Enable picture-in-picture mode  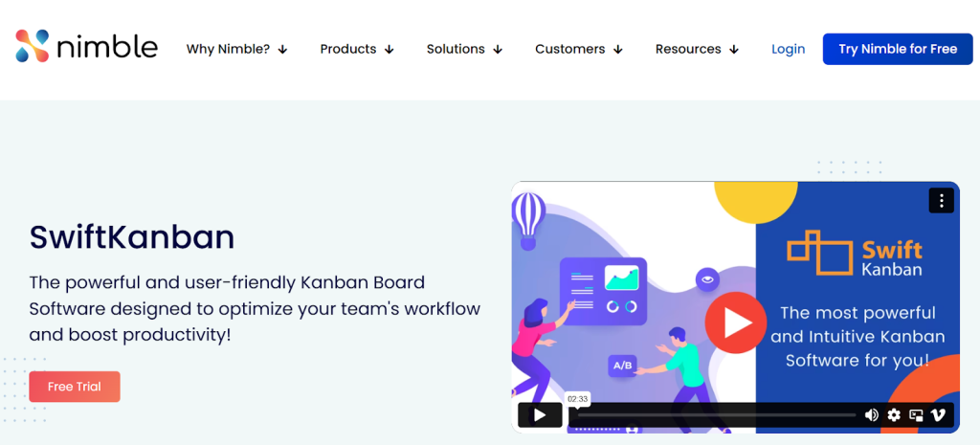(x=916, y=415)
